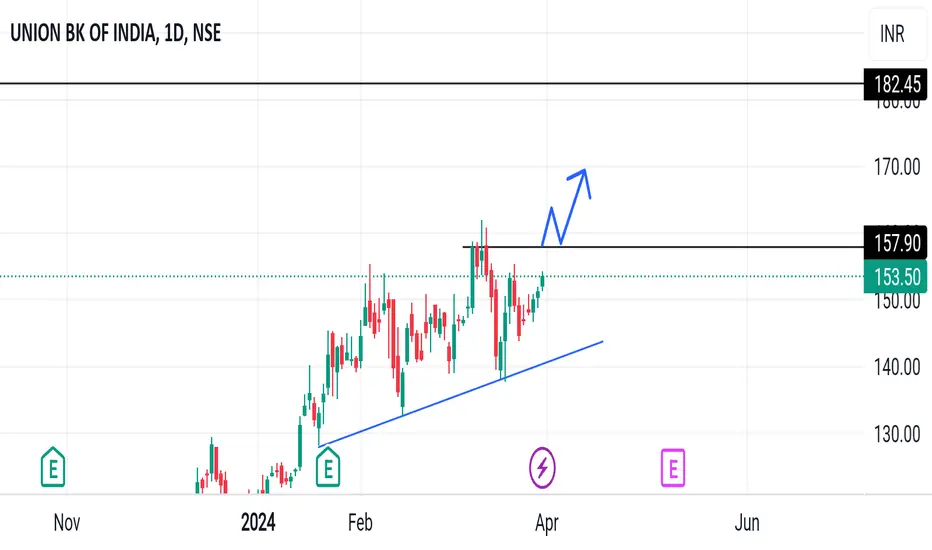
Task: Click the 130.00 price axis label
Action: pos(897,435)
